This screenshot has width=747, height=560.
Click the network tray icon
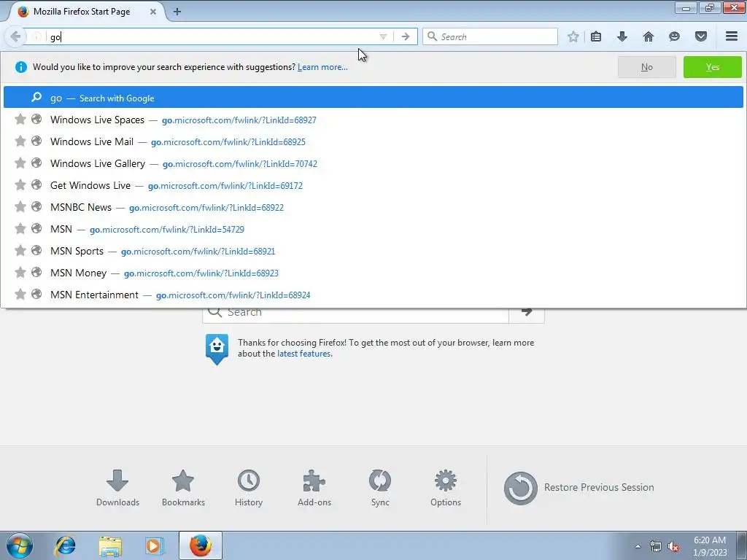[656, 547]
